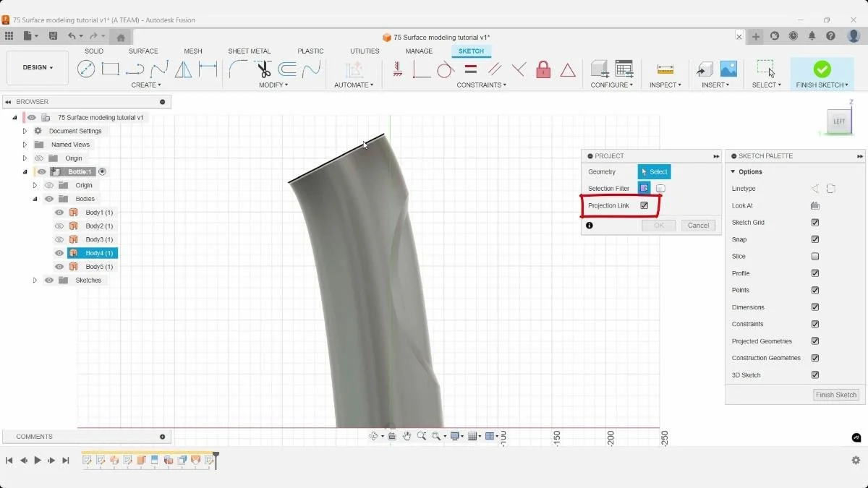Collapse the Options section in Sketch Palette

(733, 172)
